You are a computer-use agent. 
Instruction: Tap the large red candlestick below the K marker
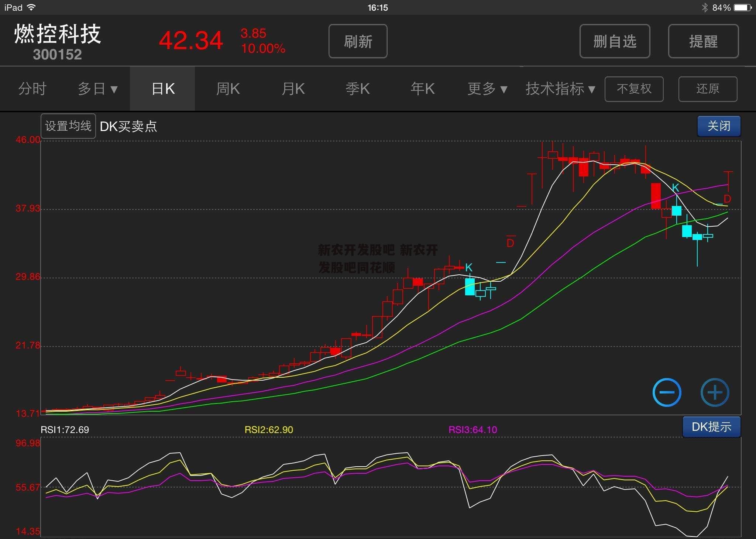[656, 196]
